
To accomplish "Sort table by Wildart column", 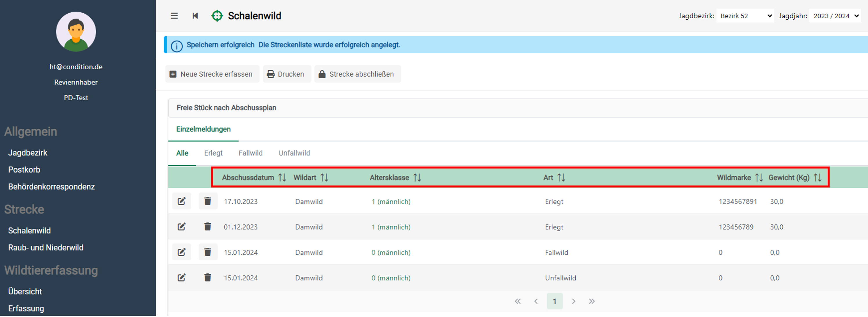I will point(324,178).
